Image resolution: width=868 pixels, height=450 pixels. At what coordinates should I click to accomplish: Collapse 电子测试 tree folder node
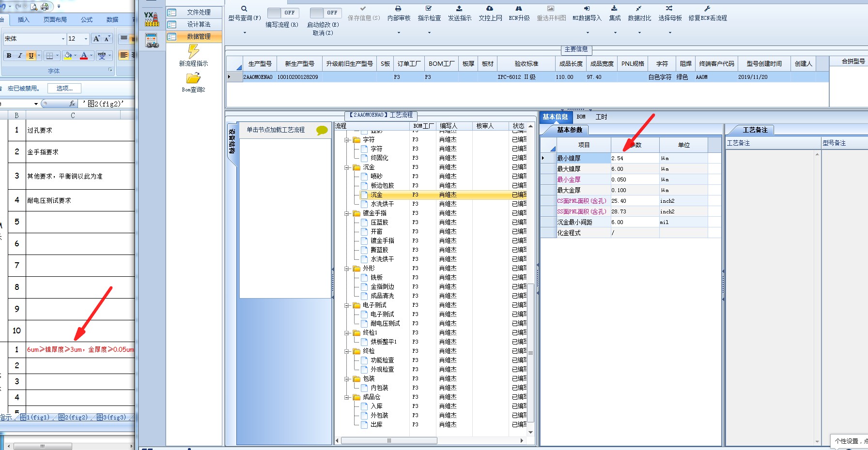[x=347, y=305]
